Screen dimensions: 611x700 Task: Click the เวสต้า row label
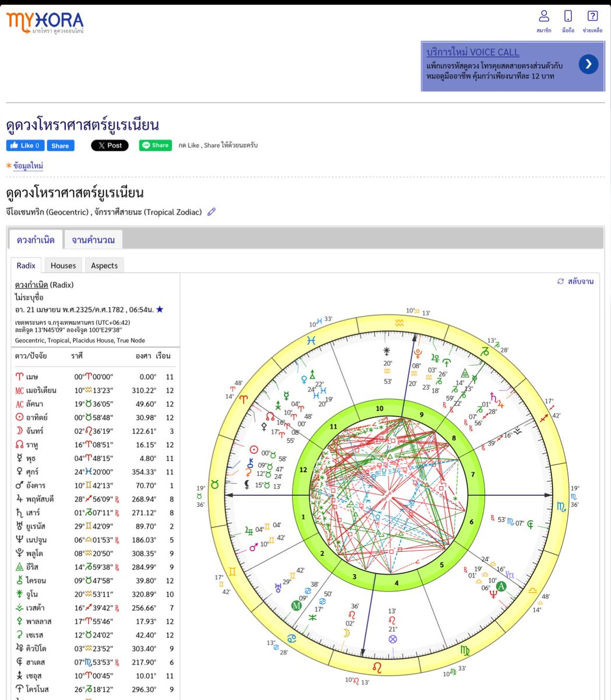pos(34,608)
